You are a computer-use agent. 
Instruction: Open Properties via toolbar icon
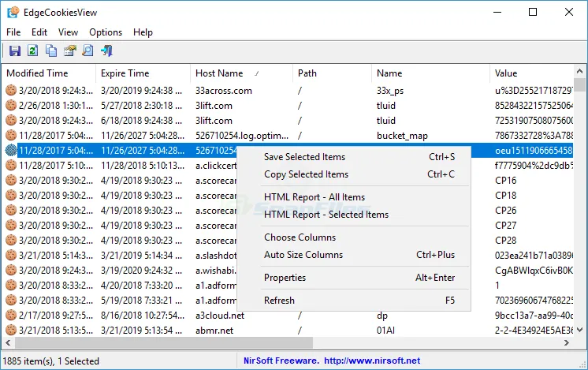click(69, 50)
